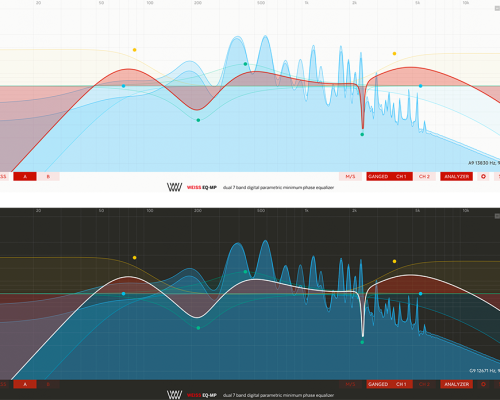Toggle GANGED channels in dark theme
The image size is (500, 400).
tap(378, 384)
